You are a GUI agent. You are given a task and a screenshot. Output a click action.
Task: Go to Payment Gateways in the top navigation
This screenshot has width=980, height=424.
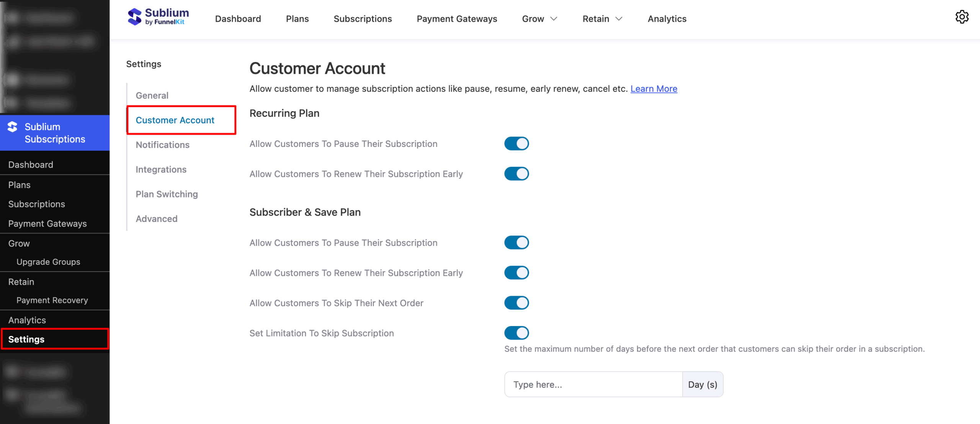pyautogui.click(x=457, y=18)
